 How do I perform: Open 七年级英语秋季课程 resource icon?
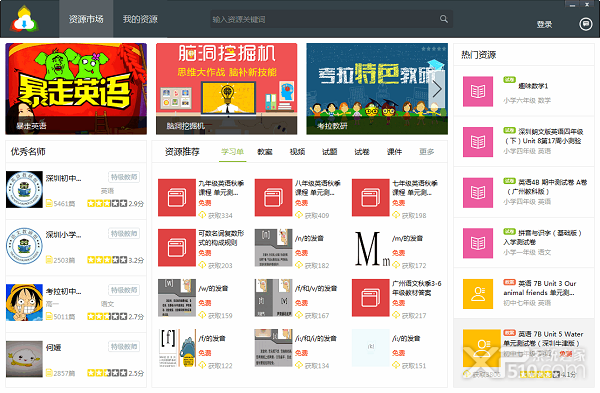[370, 198]
